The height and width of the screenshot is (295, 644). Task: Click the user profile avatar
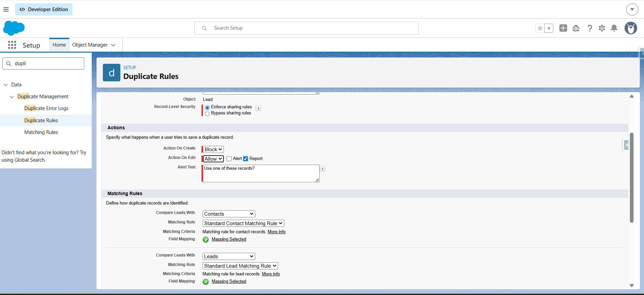(631, 28)
